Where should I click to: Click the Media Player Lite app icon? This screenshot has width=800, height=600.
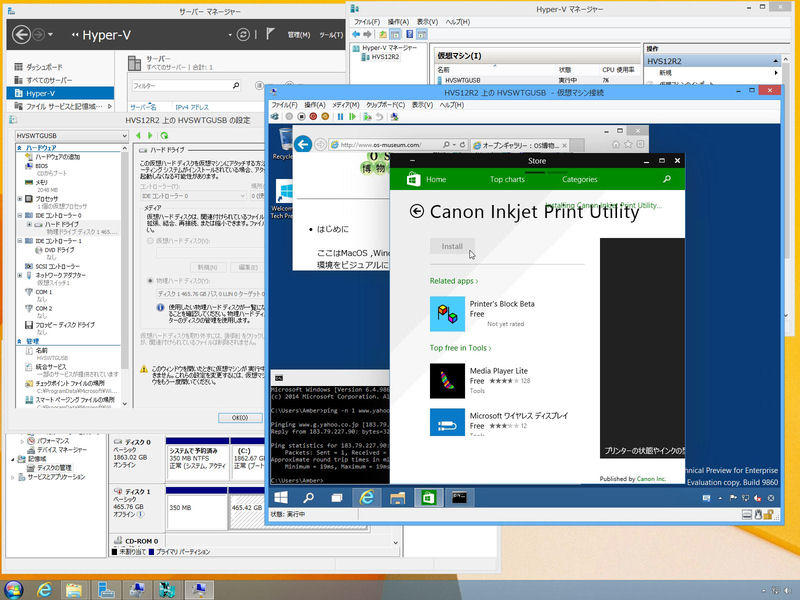click(447, 381)
